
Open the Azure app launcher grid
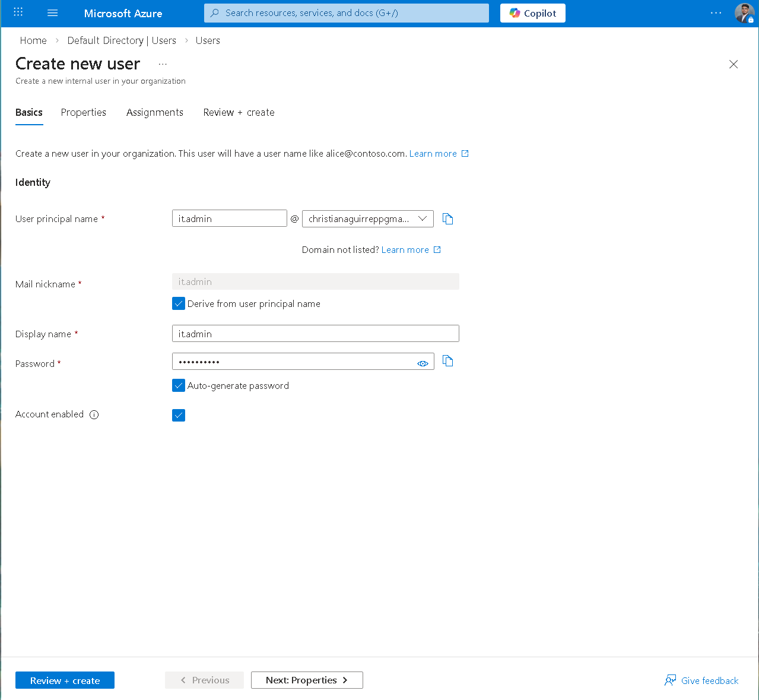coord(17,12)
